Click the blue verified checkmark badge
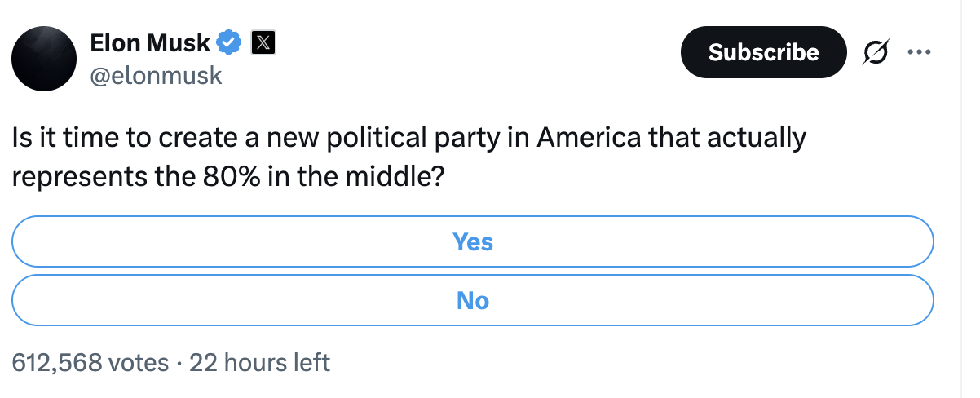Viewport: 980px width, 398px height. coord(230,42)
